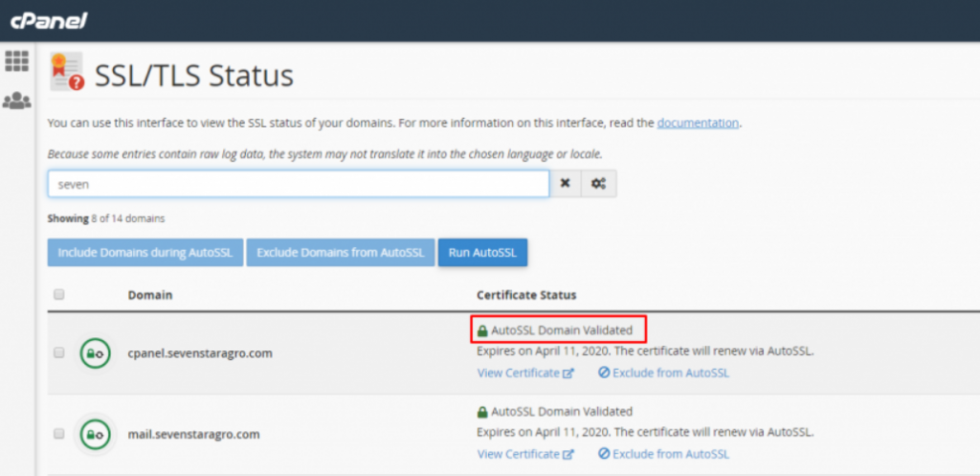980x476 pixels.
Task: Click 'AutoSSL Domain Validated' for mail.sevenstaragro.com
Action: [555, 412]
